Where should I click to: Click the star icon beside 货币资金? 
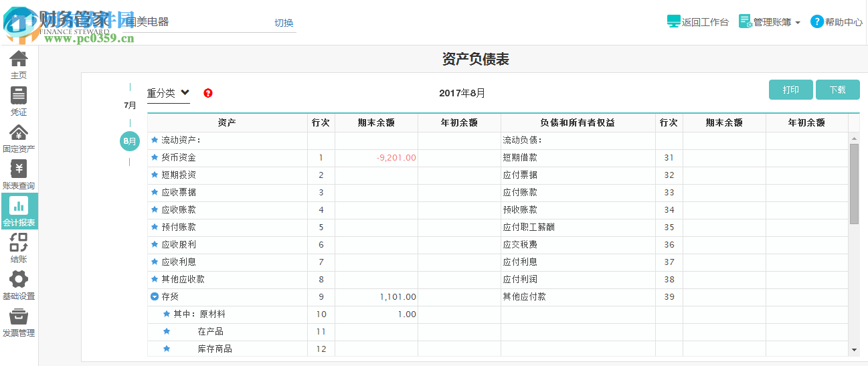click(155, 158)
